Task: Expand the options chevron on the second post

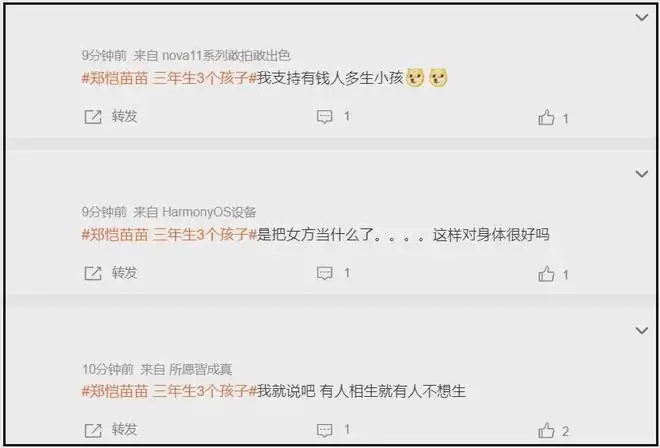Action: coord(641,173)
